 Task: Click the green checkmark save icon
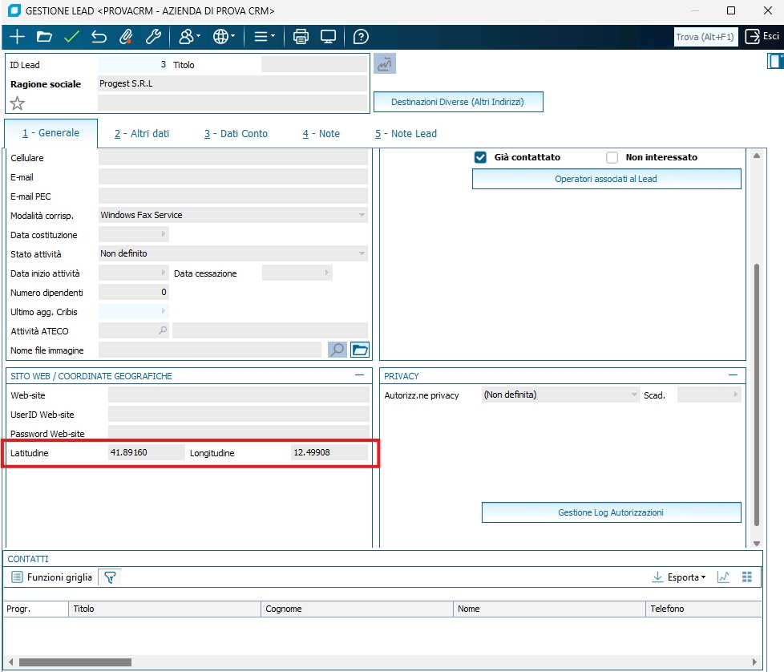(71, 37)
